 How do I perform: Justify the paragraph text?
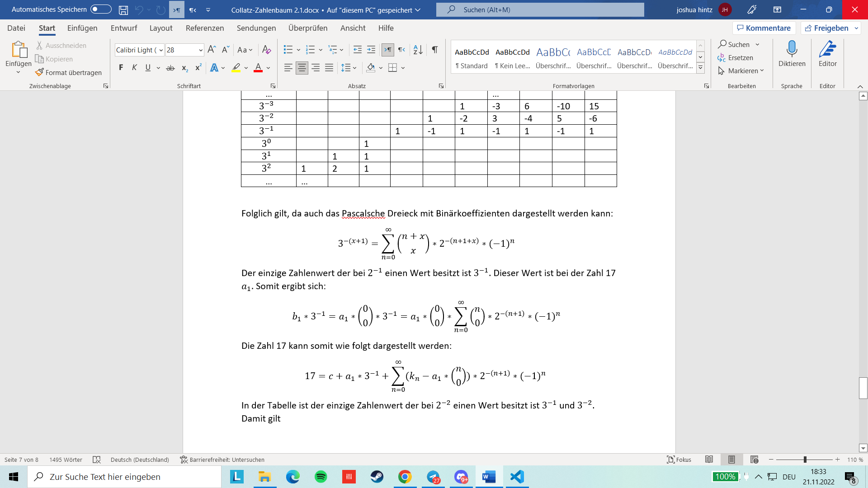click(x=329, y=68)
